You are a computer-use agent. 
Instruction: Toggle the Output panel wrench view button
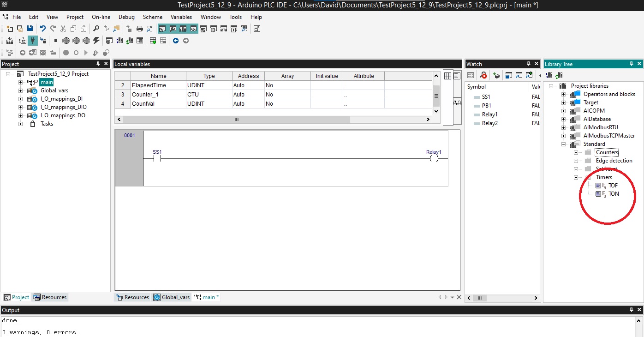tap(173, 29)
